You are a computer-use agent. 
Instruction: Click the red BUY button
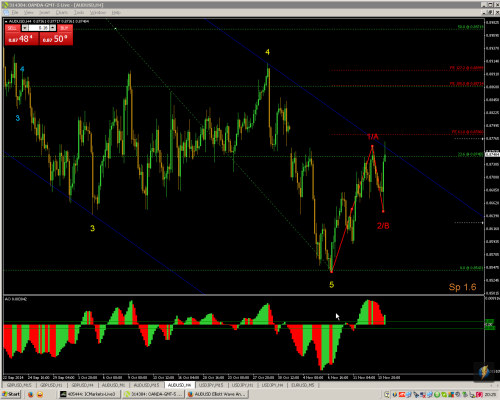pos(64,28)
